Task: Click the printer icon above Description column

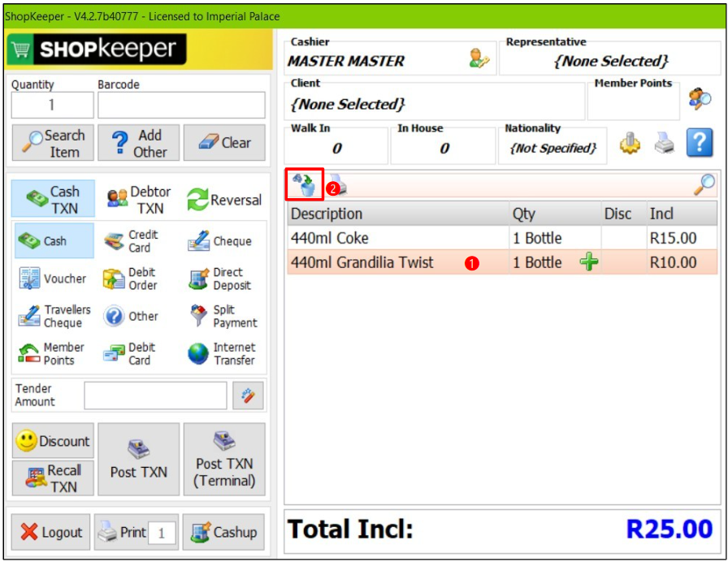Action: coord(339,184)
